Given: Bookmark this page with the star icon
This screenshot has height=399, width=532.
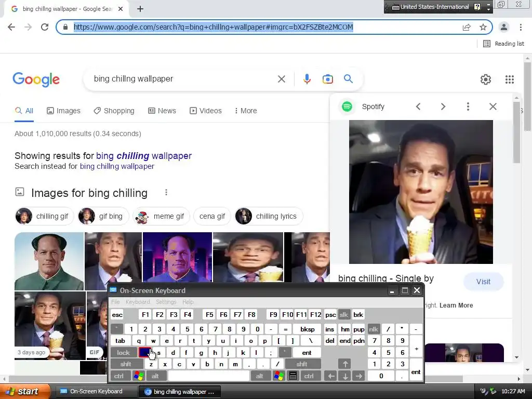Looking at the screenshot, I should (x=483, y=27).
